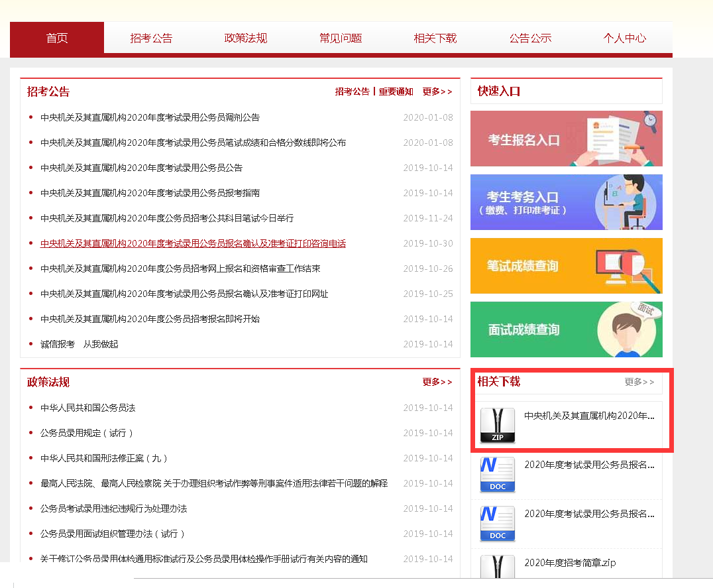Open the 考生考务入口 banner
Image resolution: width=713 pixels, height=588 pixels.
pyautogui.click(x=566, y=202)
